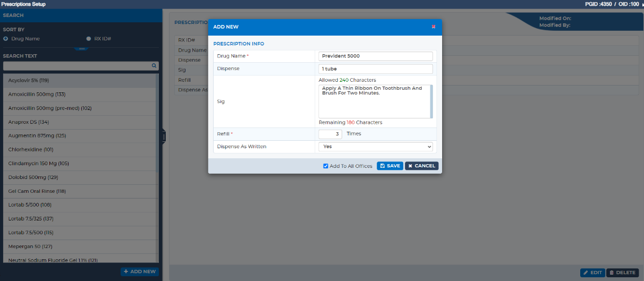Click the search magnifier icon
The width and height of the screenshot is (644, 281).
click(154, 66)
